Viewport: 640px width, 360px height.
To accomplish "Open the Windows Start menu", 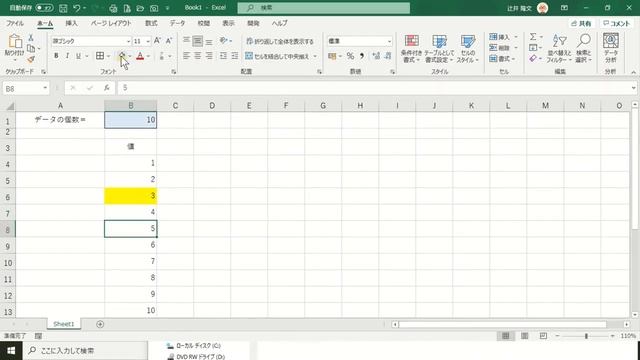I will click(x=11, y=351).
